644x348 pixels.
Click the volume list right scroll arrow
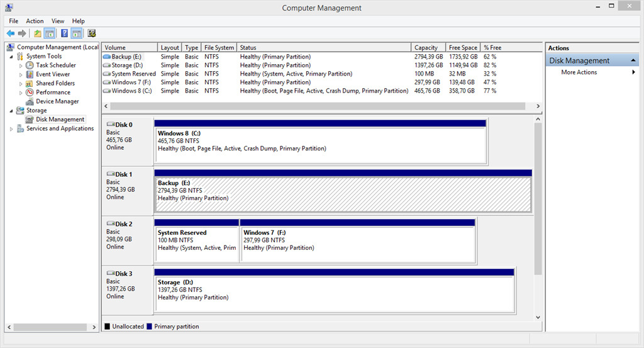click(x=538, y=106)
